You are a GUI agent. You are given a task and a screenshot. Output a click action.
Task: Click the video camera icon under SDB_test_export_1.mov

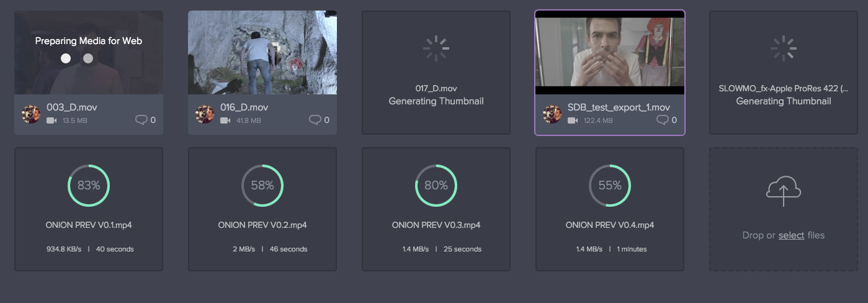pos(573,120)
